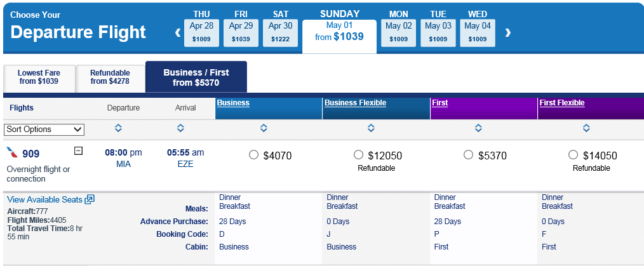Select the SAT Apr 30 date

(280, 32)
